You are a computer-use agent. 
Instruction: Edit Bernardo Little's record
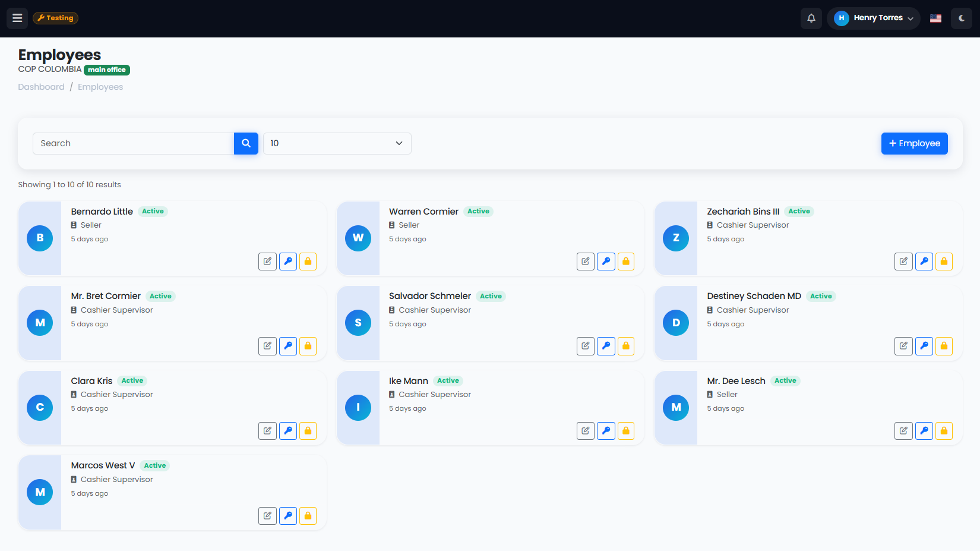[268, 262]
